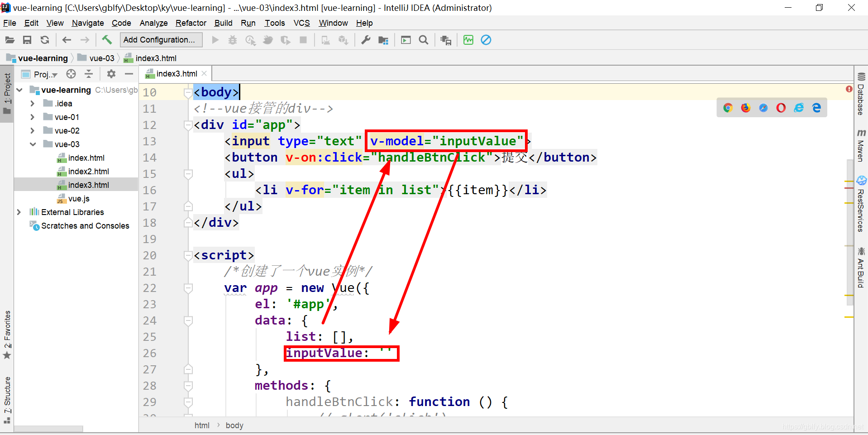Select index2.html in project tree
This screenshot has width=868, height=435.
89,172
